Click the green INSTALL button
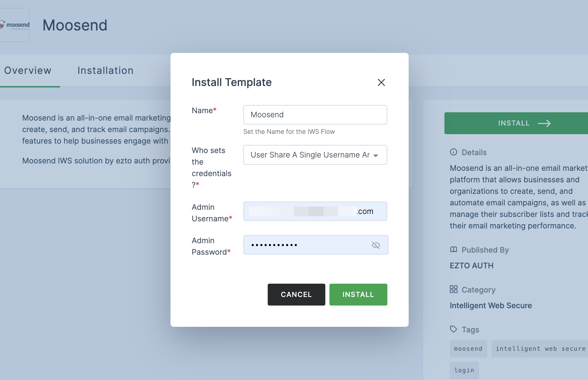Viewport: 588px width, 380px height. pyautogui.click(x=358, y=294)
